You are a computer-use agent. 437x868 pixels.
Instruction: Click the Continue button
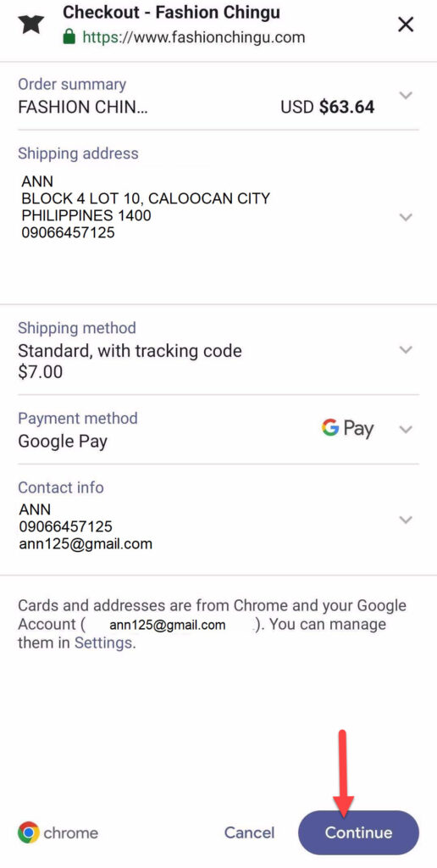tap(358, 832)
